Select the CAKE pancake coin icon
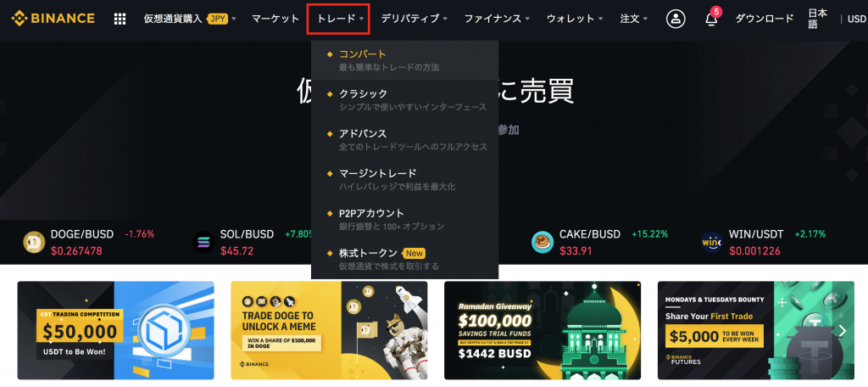 point(542,242)
